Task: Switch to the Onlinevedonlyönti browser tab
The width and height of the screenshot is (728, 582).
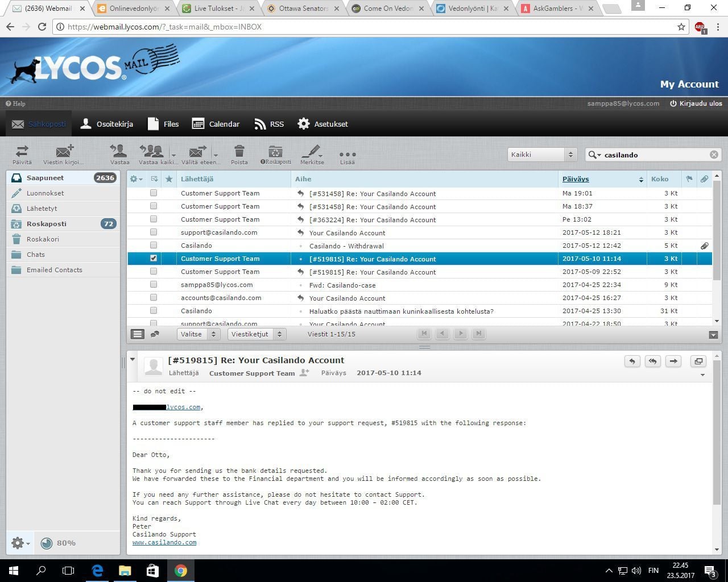Action: click(x=133, y=9)
